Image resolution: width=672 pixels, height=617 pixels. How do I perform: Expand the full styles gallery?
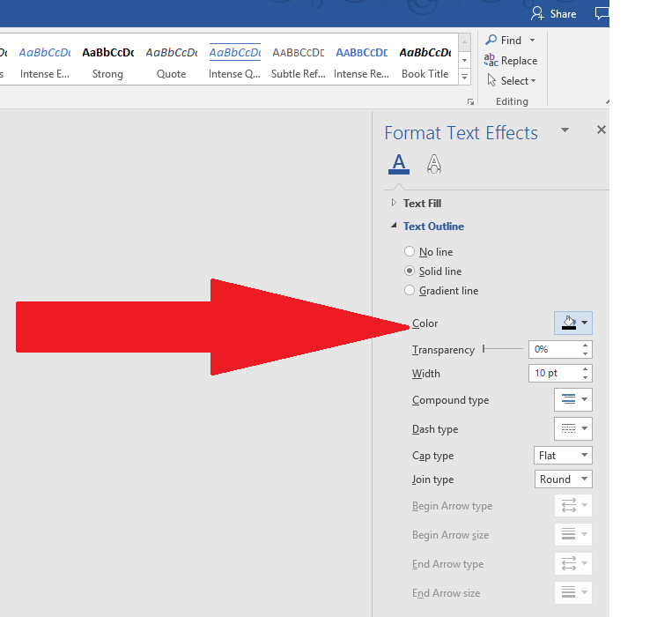pyautogui.click(x=464, y=77)
